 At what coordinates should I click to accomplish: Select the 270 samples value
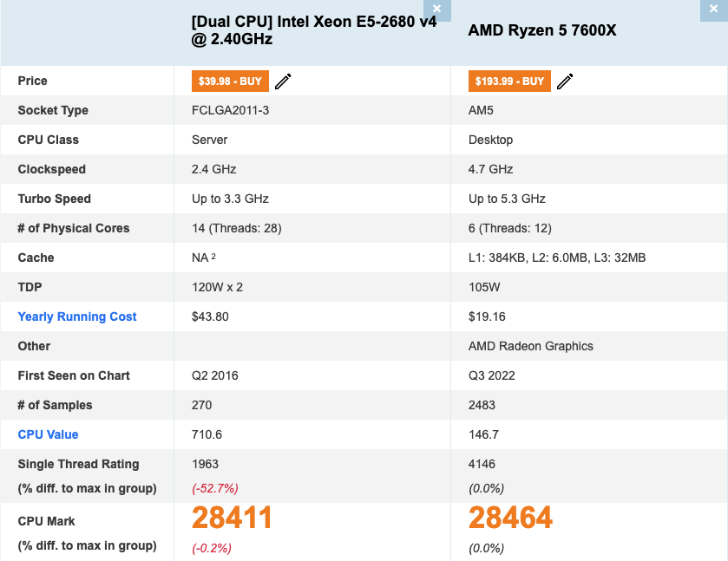pyautogui.click(x=202, y=405)
